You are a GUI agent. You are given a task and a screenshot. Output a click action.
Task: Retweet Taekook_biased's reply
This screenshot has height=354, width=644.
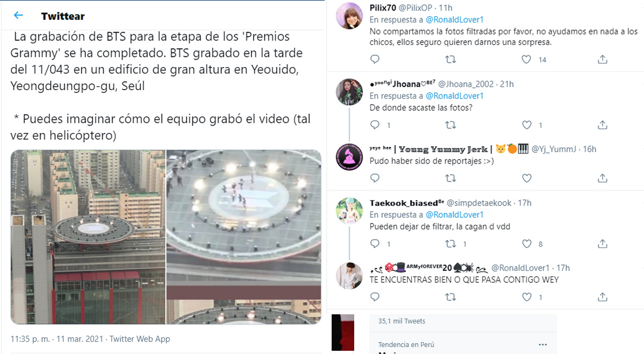tap(451, 244)
